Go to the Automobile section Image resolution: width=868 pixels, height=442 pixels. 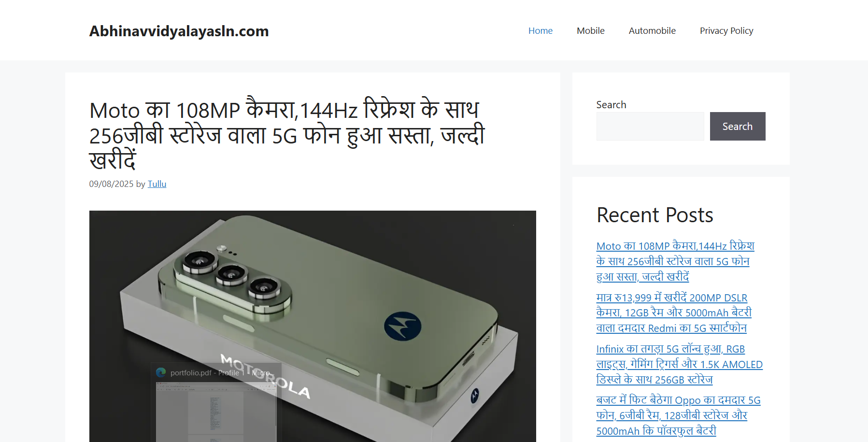point(652,31)
